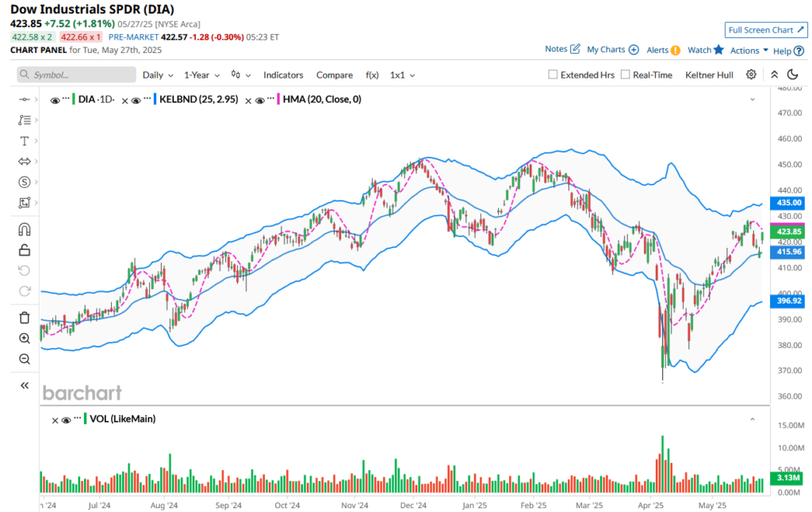This screenshot has width=812, height=512.
Task: Click the trash delete drawings icon
Action: coord(24,318)
